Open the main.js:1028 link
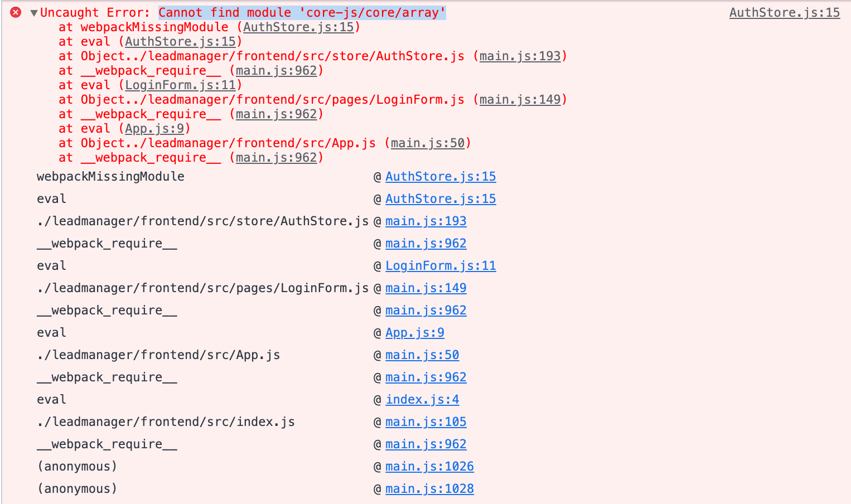This screenshot has width=851, height=504. click(429, 488)
